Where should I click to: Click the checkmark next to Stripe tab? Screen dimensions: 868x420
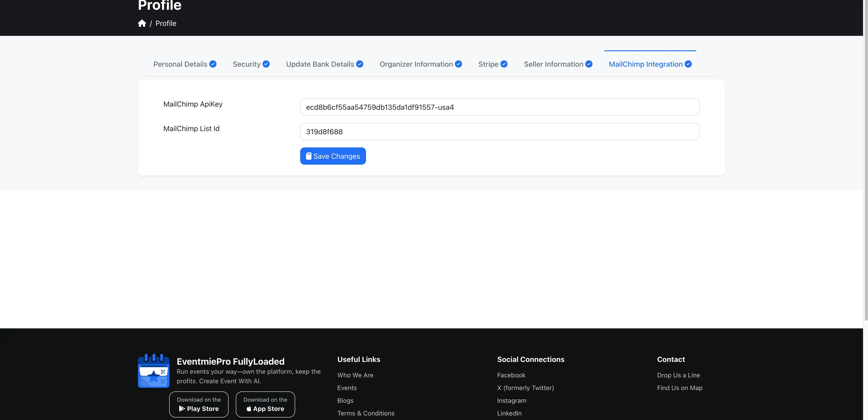tap(504, 64)
